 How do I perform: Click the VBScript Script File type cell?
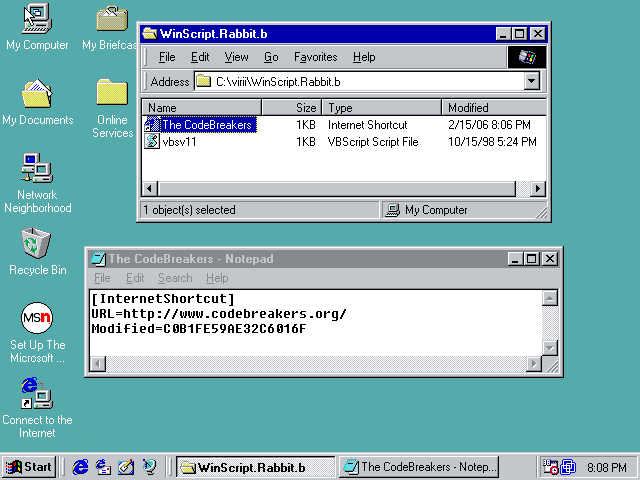[x=373, y=142]
